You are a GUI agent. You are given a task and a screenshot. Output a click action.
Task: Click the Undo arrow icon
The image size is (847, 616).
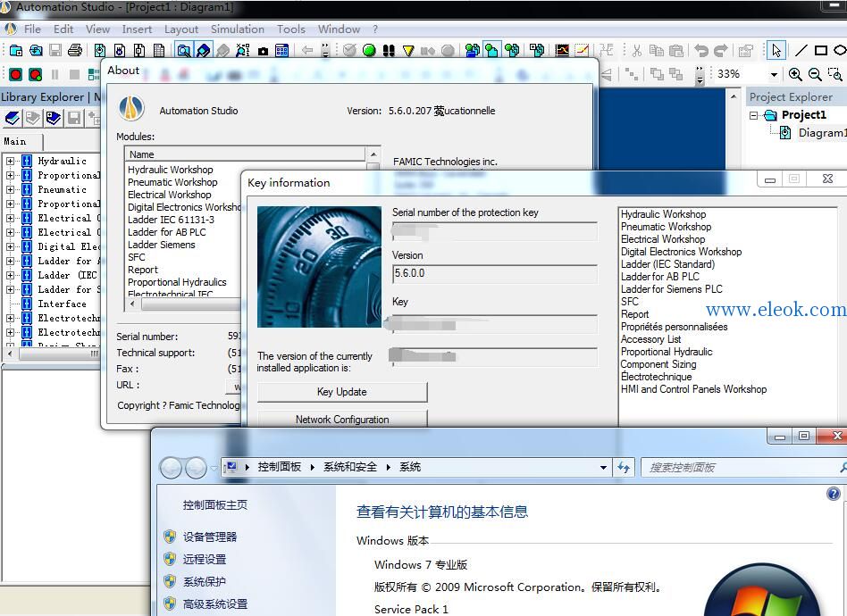[701, 51]
